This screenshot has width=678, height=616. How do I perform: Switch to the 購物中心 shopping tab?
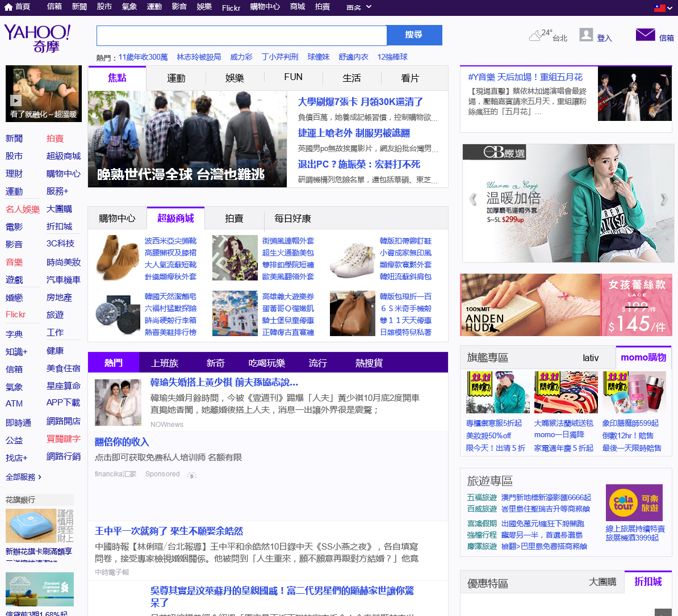pos(117,219)
